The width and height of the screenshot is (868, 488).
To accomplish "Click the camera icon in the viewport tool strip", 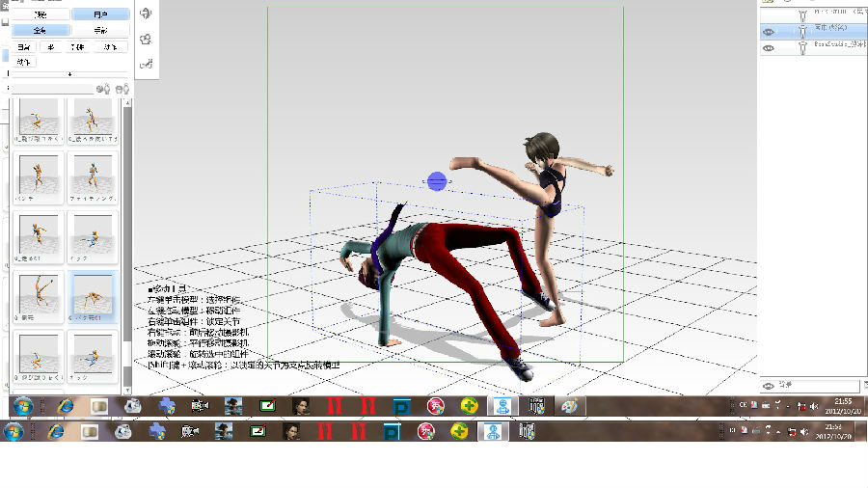I will point(146,40).
